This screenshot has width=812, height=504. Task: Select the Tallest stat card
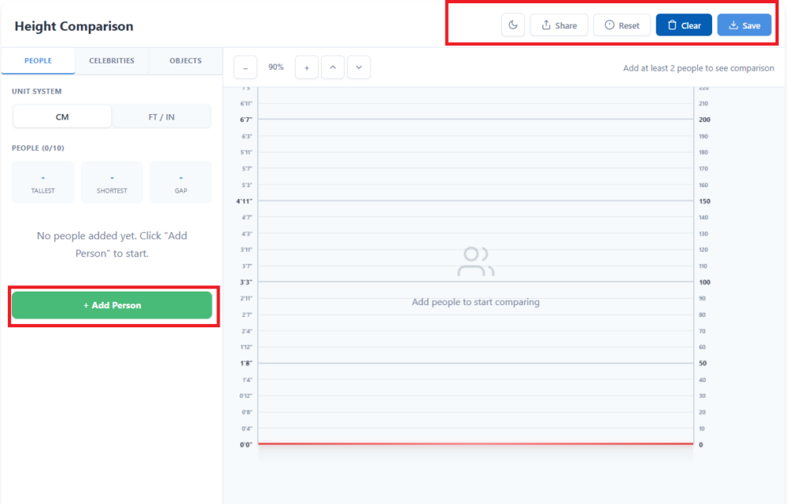pos(43,182)
